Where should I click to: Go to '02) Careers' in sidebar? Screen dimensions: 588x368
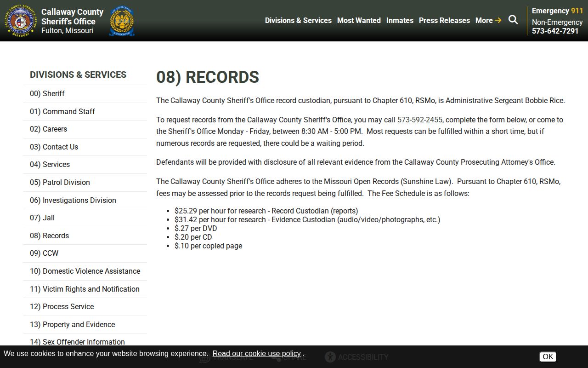point(85,129)
